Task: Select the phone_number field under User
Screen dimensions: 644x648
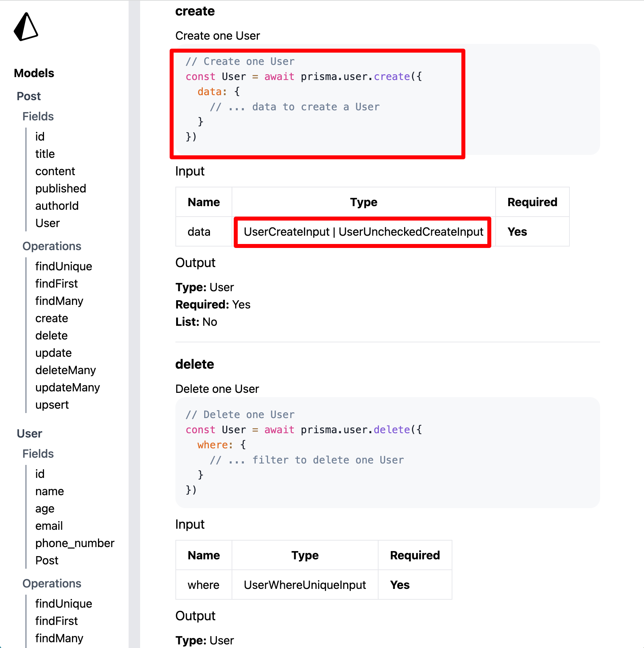Action: (75, 543)
